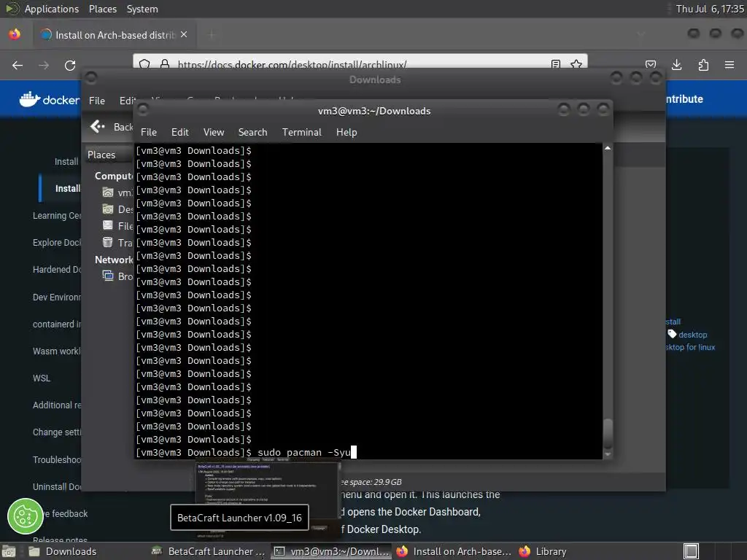Open Additional resources link in docs sidebar
Screen dimensions: 747x560
57,405
